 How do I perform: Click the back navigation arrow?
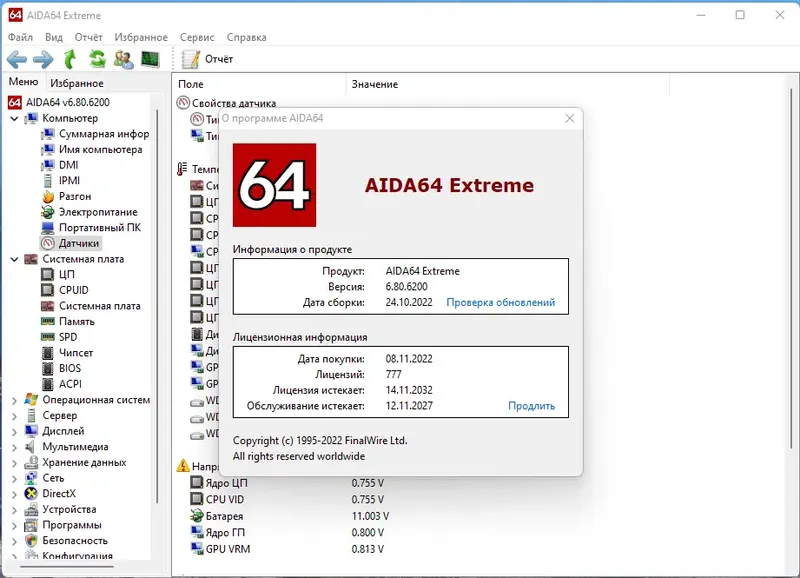[17, 59]
